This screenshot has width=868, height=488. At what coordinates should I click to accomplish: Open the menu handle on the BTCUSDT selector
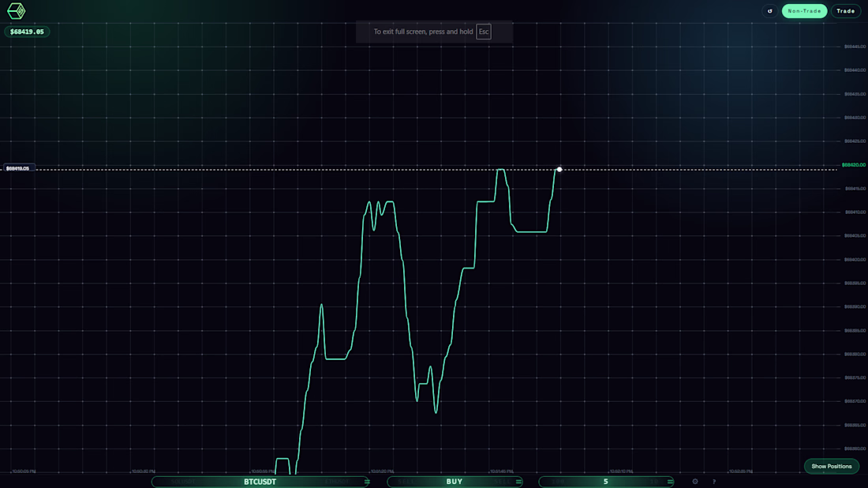coord(366,482)
